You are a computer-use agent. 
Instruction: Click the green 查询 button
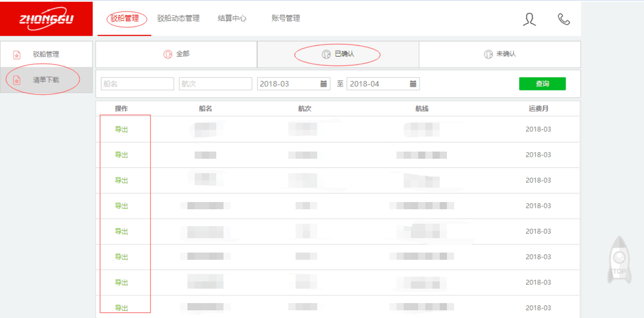click(542, 84)
